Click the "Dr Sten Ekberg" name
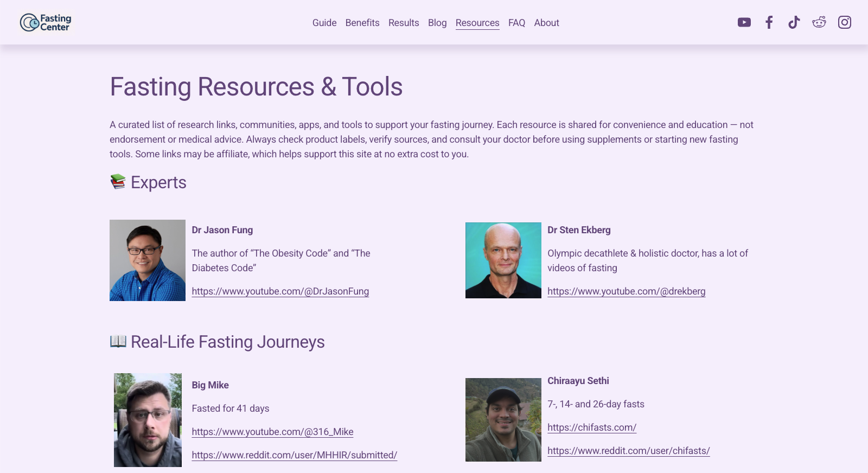Image resolution: width=868 pixels, height=473 pixels. [579, 230]
